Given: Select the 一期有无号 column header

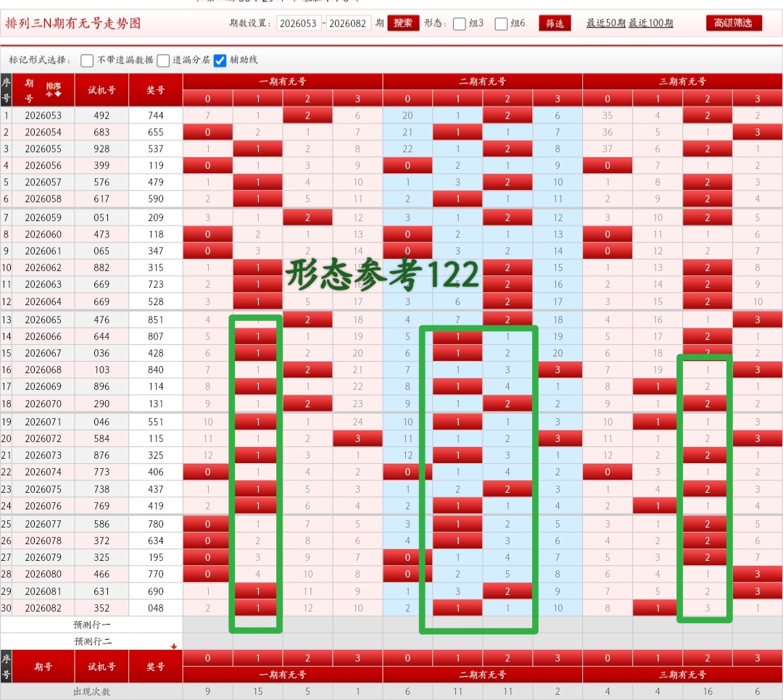Looking at the screenshot, I should [x=283, y=80].
